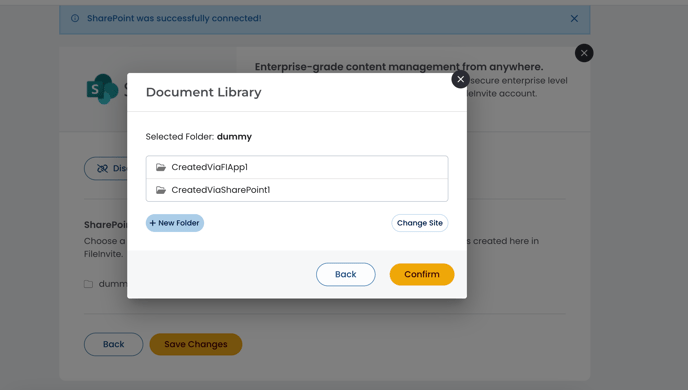Open the CreatedViaFIApp1 folder
Image resolution: width=688 pixels, height=390 pixels.
(x=297, y=167)
